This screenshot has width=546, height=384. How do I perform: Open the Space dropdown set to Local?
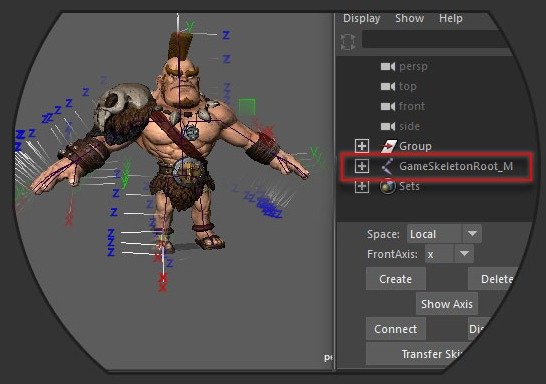pos(444,234)
